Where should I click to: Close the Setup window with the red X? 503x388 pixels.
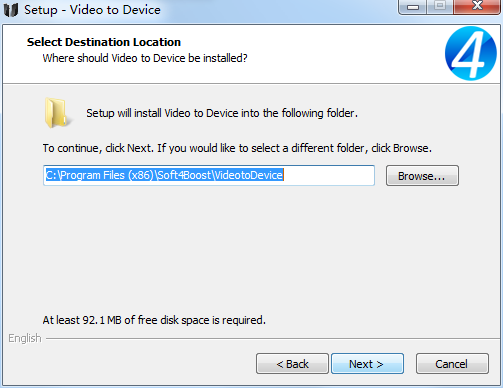tap(477, 7)
